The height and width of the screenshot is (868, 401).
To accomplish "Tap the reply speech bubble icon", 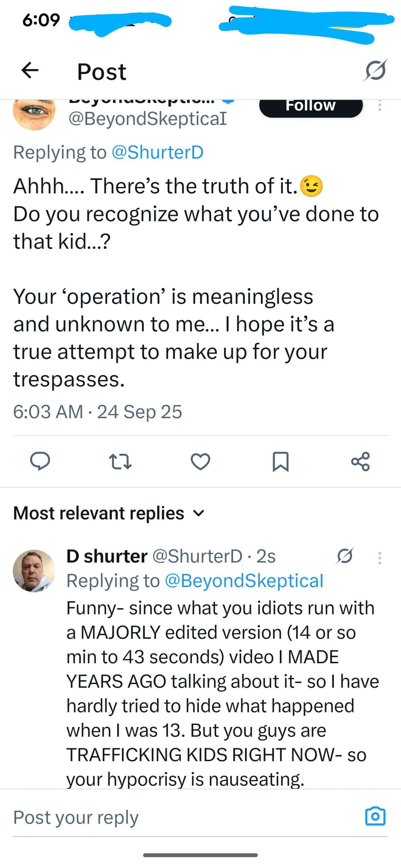I will coord(40,461).
